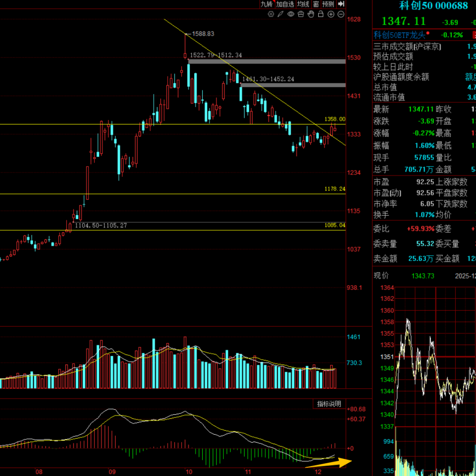Toggle the 均线 moving average display
Viewport: 476px width, 476px height.
click(x=303, y=4)
